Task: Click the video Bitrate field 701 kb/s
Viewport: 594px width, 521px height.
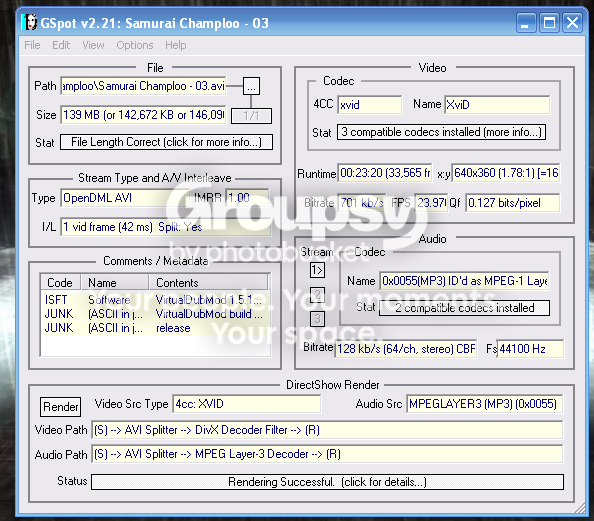Action: (x=361, y=203)
